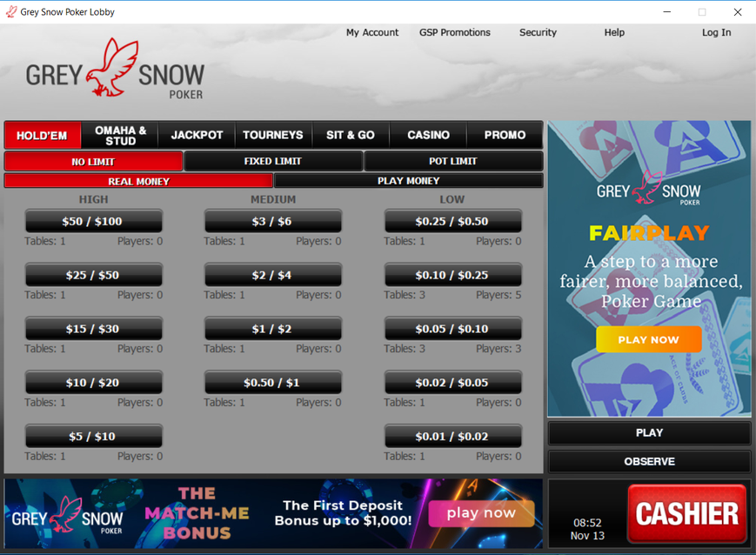
Task: Click 'Players: 0' under $5 / $10
Action: pos(140,456)
